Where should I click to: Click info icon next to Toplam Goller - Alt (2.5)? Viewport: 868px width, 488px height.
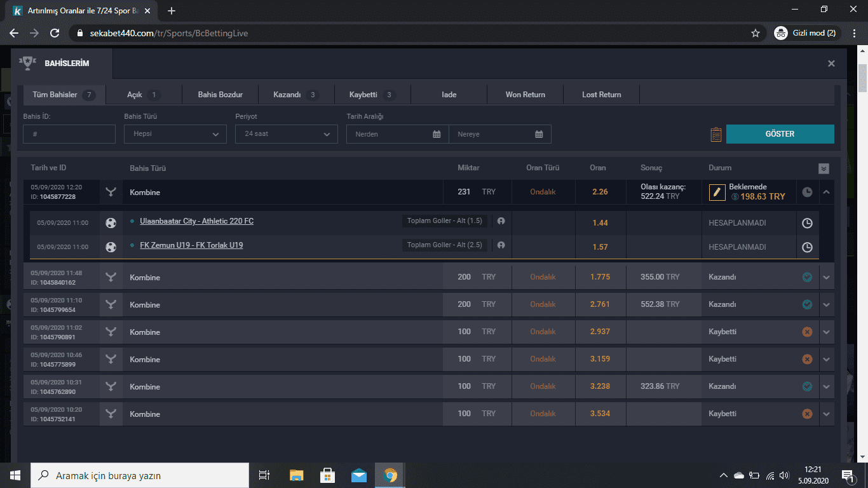pos(501,245)
